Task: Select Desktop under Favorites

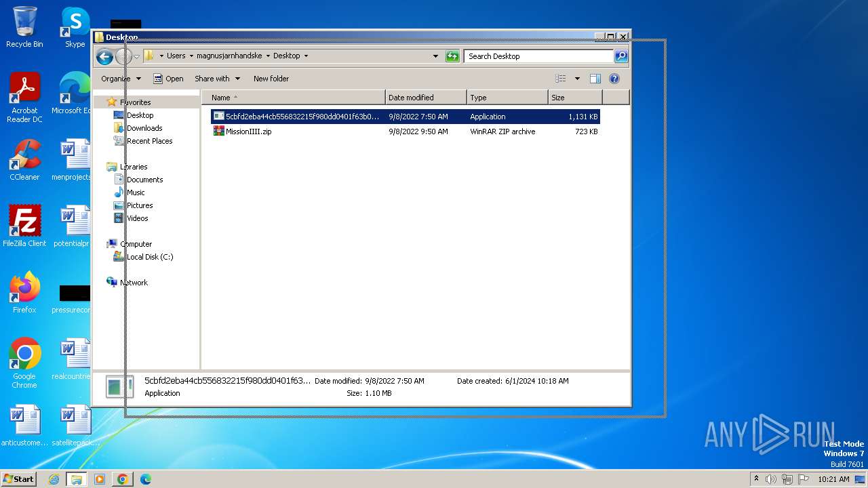Action: (x=140, y=115)
